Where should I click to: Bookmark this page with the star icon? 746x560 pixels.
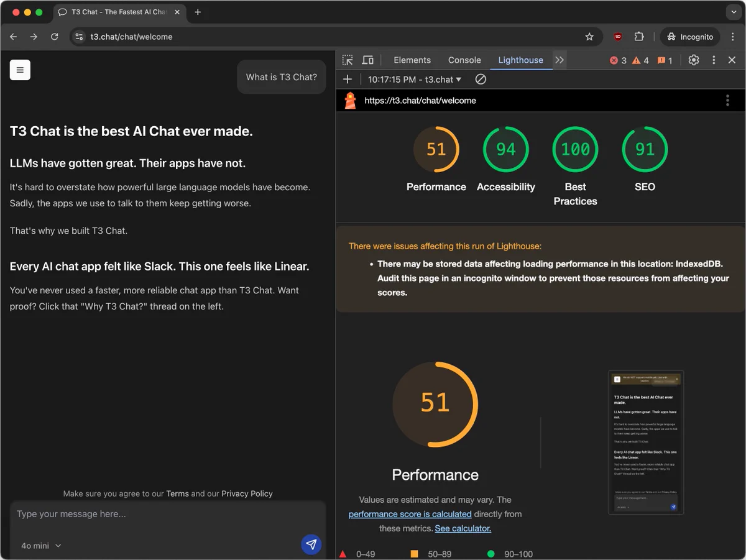(x=589, y=37)
